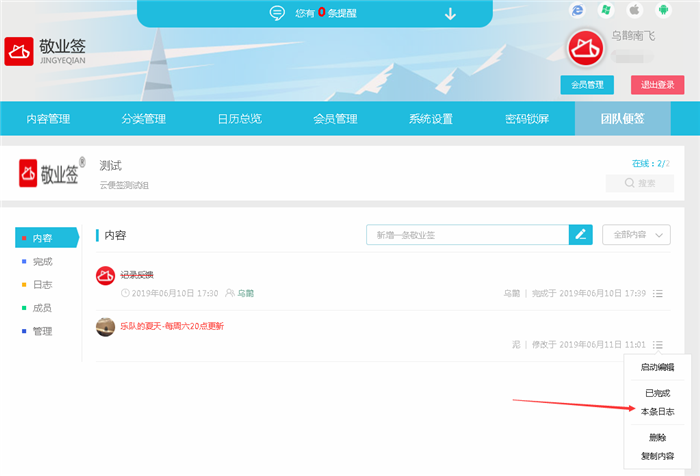Screen dimensions: 700x476
Task: Click the pencil add-note icon button
Action: coord(580,235)
